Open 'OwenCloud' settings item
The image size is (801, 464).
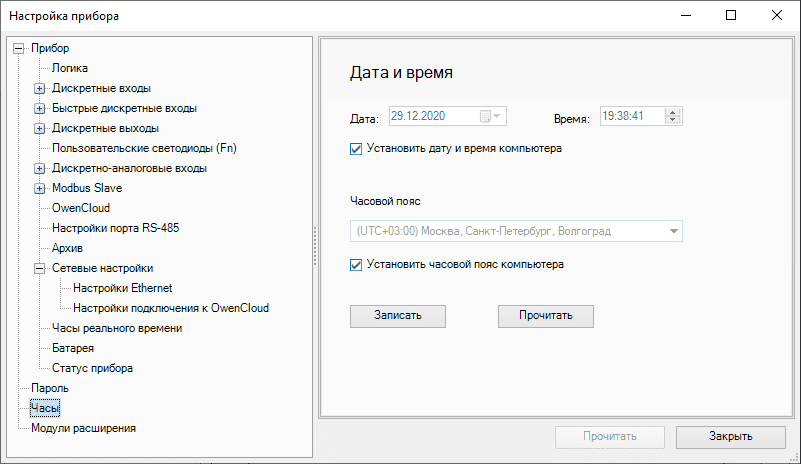point(81,208)
